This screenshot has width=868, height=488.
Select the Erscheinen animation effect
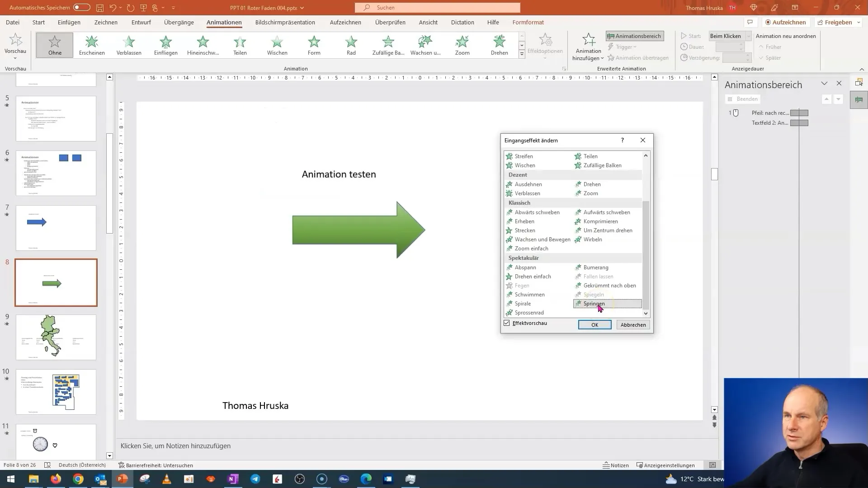[x=92, y=45]
